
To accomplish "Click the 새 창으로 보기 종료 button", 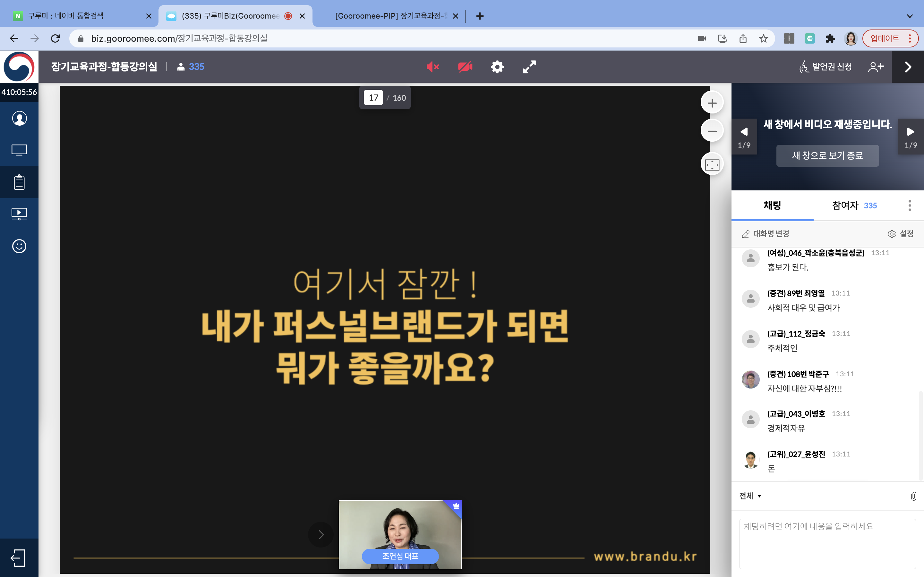I will 827,155.
